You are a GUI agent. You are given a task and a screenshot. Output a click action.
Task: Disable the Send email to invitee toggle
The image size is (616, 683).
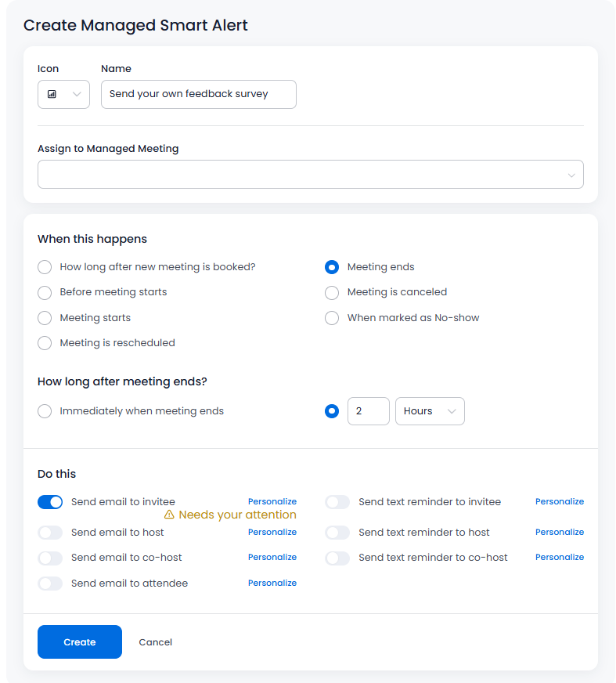(50, 502)
